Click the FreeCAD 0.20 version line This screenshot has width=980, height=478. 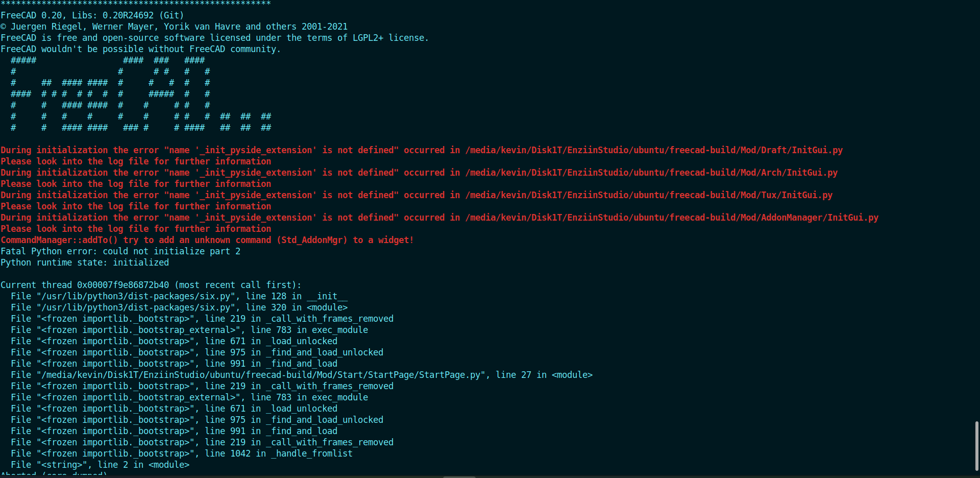pos(92,15)
